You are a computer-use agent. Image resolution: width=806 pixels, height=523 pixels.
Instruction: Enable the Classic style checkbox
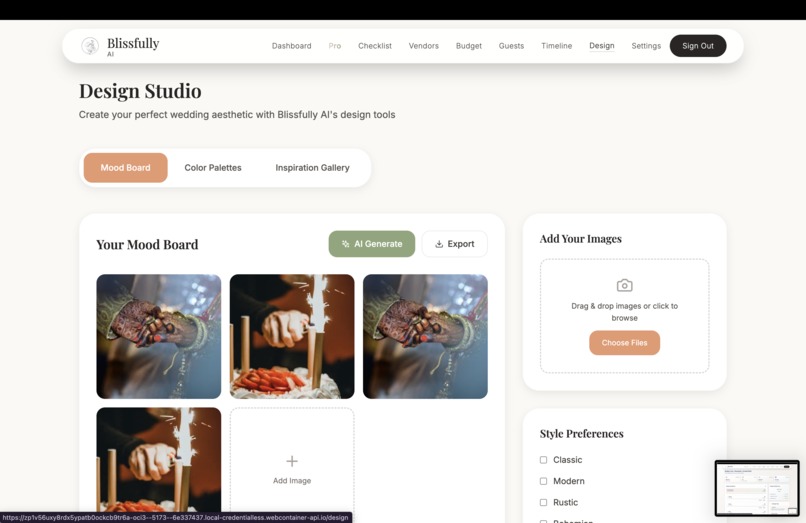(x=543, y=460)
